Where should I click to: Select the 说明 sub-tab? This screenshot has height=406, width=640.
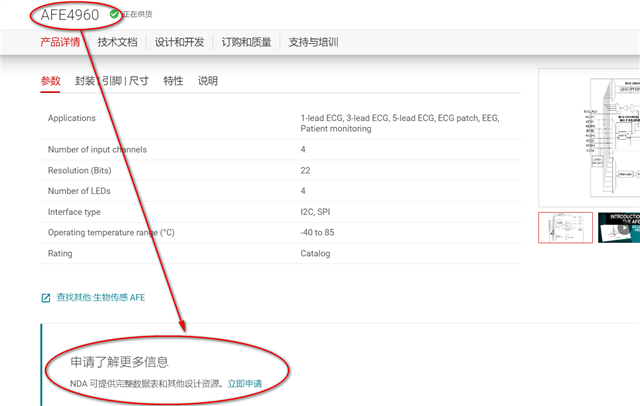(x=208, y=81)
